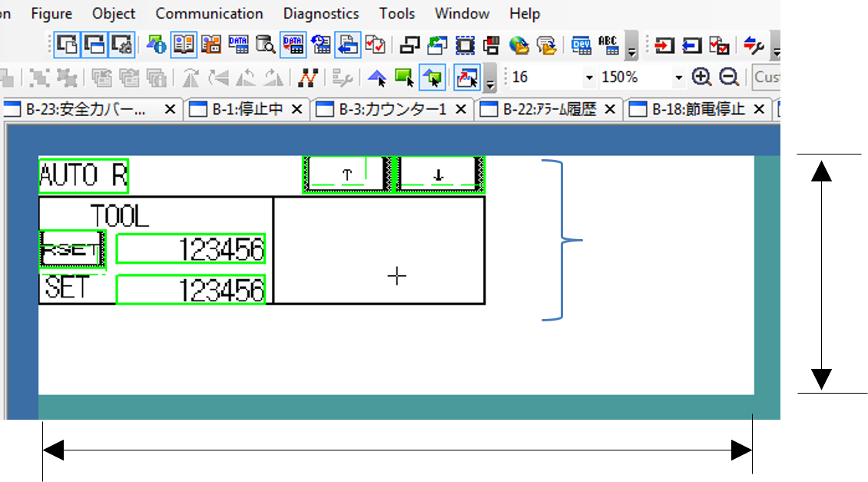The height and width of the screenshot is (482, 868).
Task: Open the Object menu
Action: (x=114, y=13)
